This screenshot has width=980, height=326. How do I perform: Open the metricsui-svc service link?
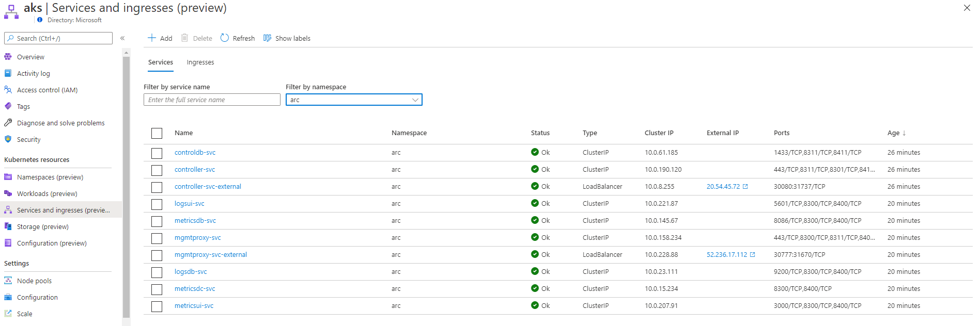click(x=194, y=306)
